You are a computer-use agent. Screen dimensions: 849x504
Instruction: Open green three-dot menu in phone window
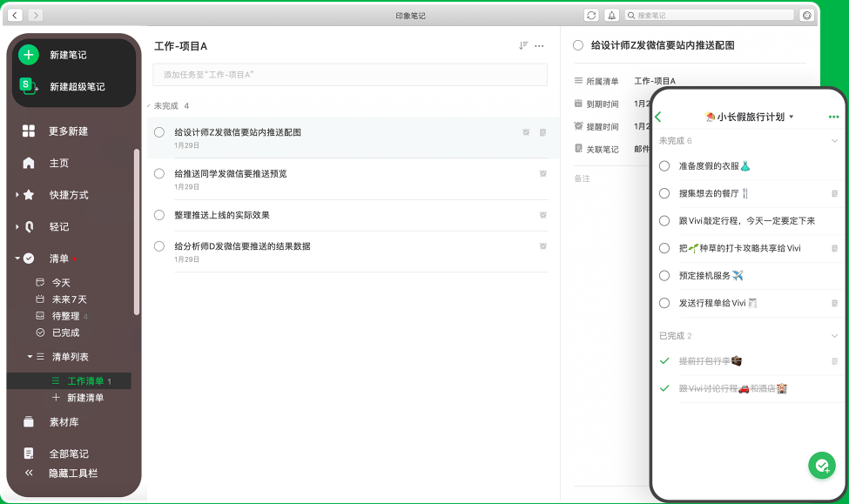click(833, 117)
